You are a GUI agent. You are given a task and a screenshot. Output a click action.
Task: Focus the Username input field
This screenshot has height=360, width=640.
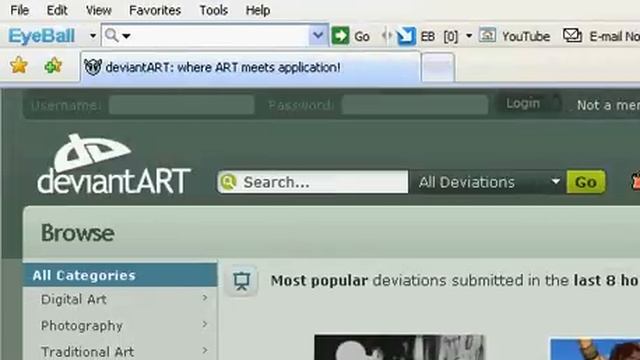pos(182,105)
